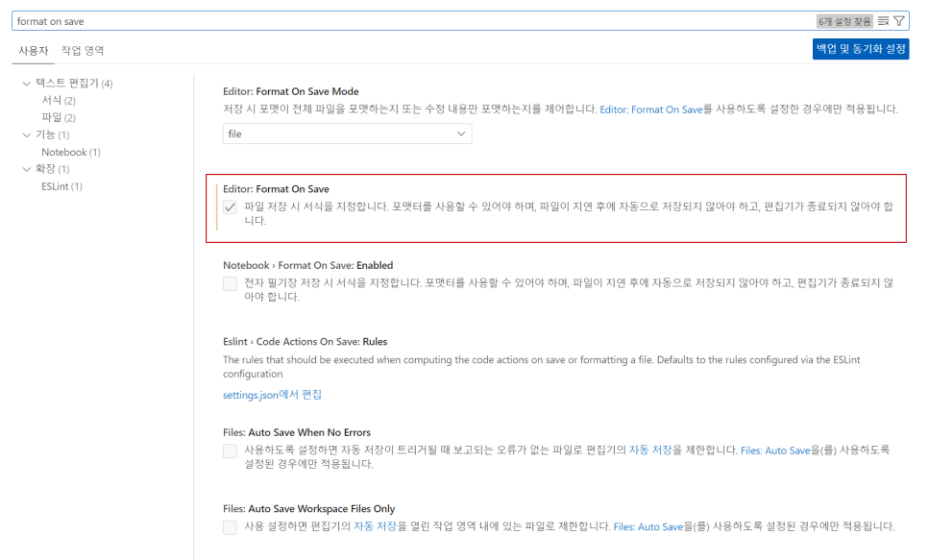
Task: Click the Eslint Code Actions On Save: Rules title
Action: click(305, 342)
